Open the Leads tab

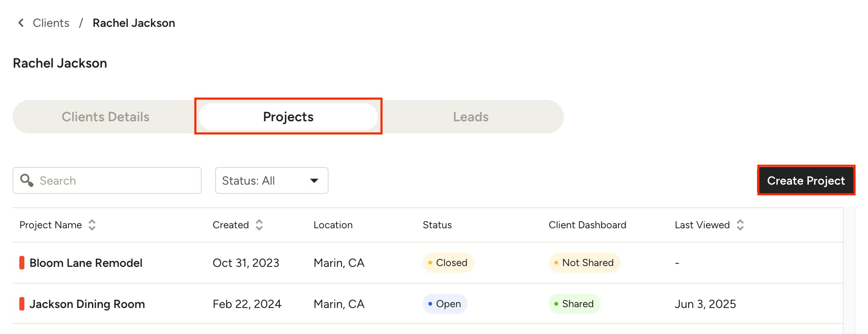(471, 117)
